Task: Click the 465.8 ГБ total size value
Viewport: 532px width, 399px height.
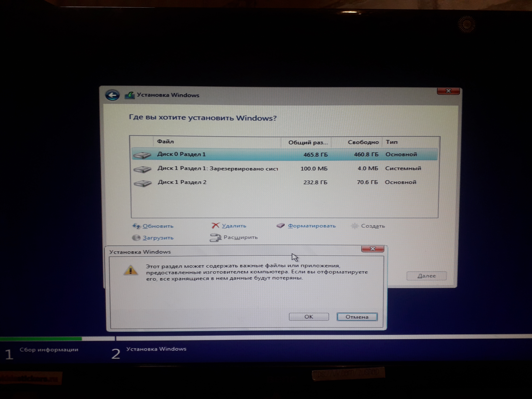Action: [x=315, y=155]
